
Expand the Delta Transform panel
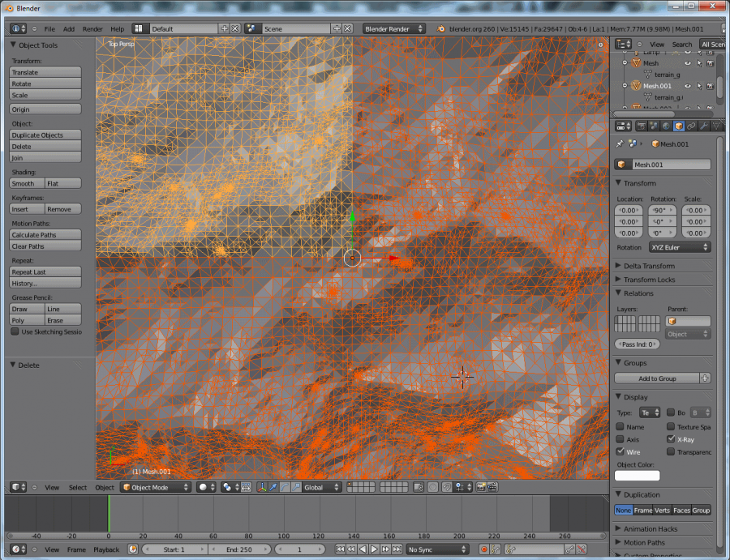(649, 266)
